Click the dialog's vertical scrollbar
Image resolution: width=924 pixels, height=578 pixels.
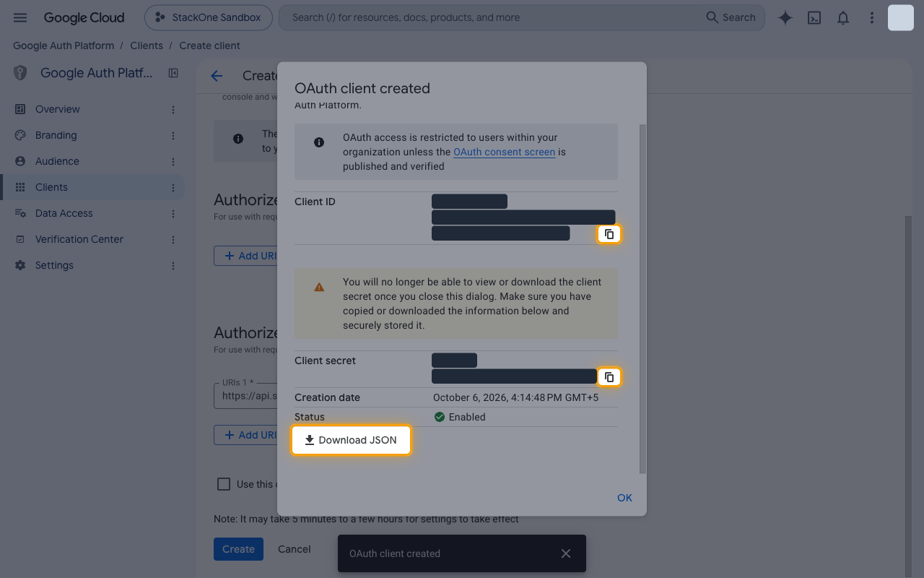pos(642,298)
